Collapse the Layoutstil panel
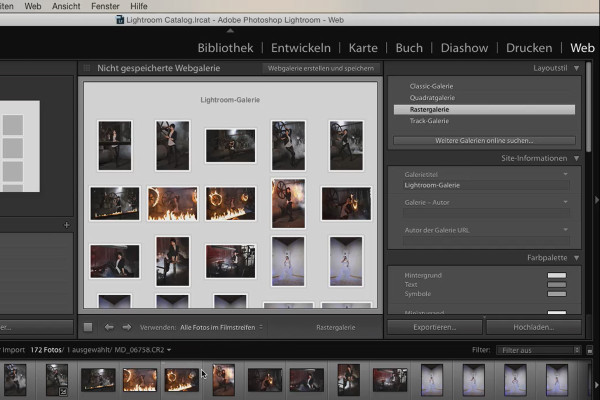 click(x=576, y=68)
